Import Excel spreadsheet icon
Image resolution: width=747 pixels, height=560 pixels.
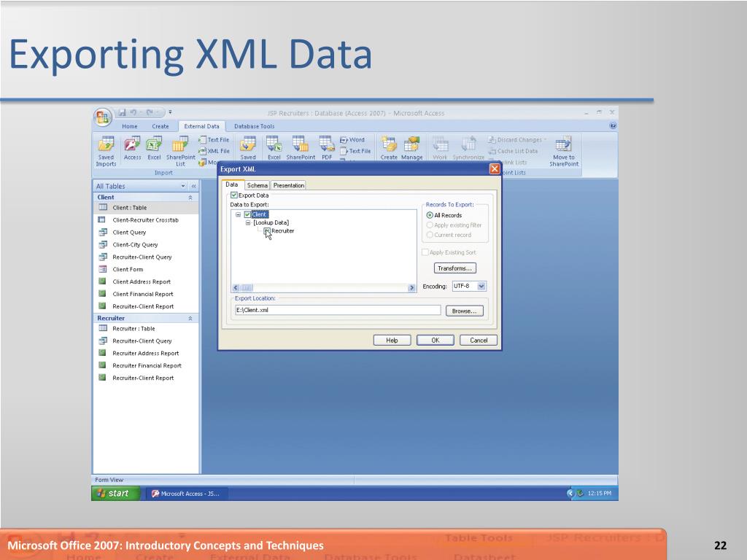[154, 148]
